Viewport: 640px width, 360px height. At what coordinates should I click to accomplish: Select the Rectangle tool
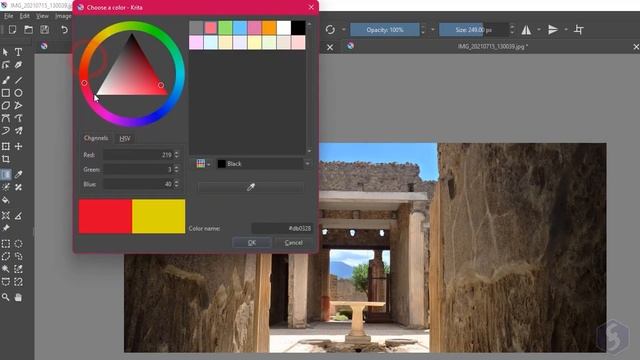5,93
